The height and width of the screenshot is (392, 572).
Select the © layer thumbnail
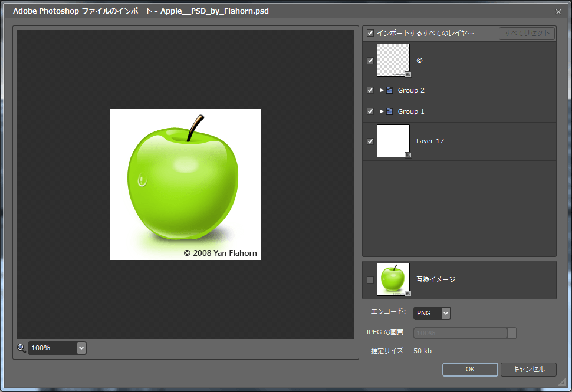(x=393, y=60)
